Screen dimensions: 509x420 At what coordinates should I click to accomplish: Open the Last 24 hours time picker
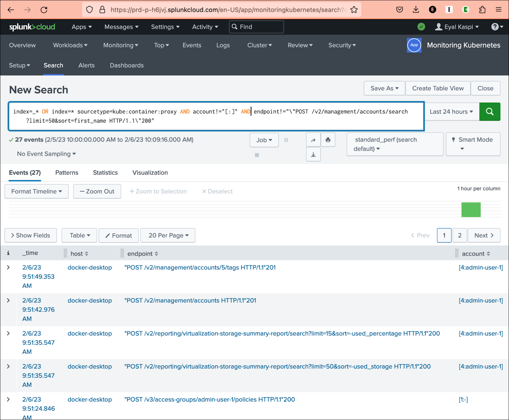[x=451, y=112]
